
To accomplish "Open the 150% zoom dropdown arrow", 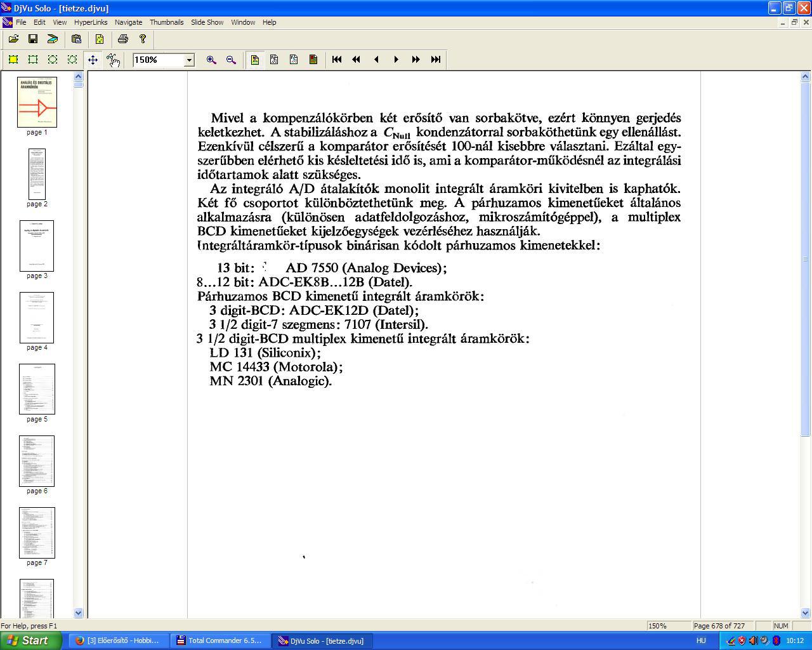I will point(188,60).
